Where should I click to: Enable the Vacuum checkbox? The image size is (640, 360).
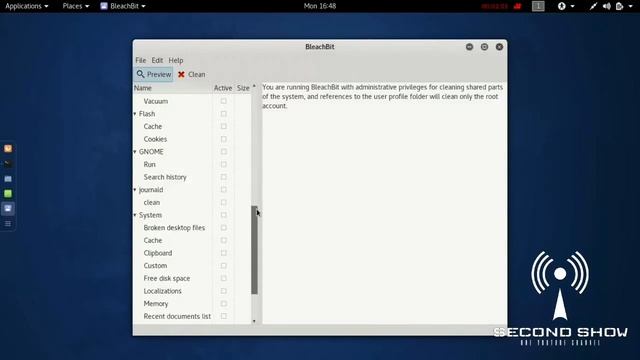[x=224, y=101]
